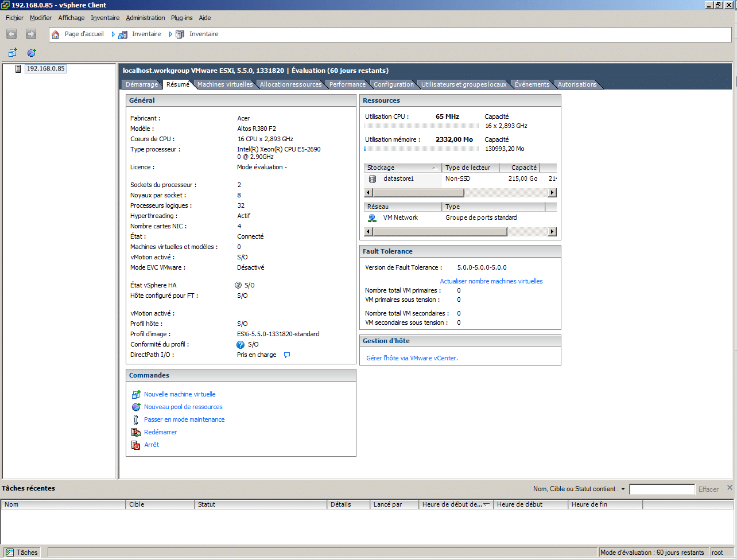
Task: Expand breadcrumb arrow after Page d'accueil
Action: [x=113, y=34]
